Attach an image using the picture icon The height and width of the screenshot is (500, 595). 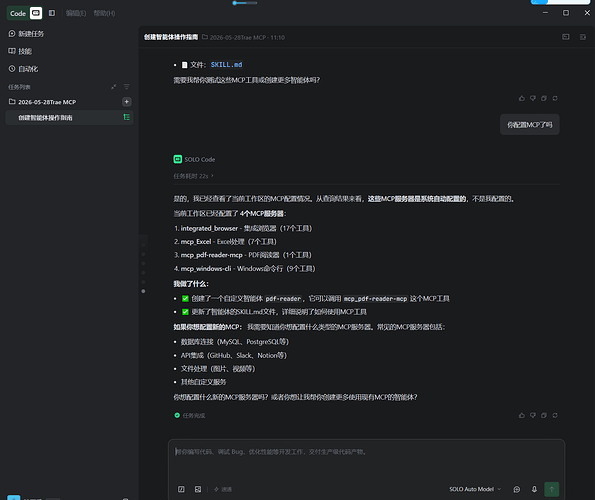(x=198, y=489)
